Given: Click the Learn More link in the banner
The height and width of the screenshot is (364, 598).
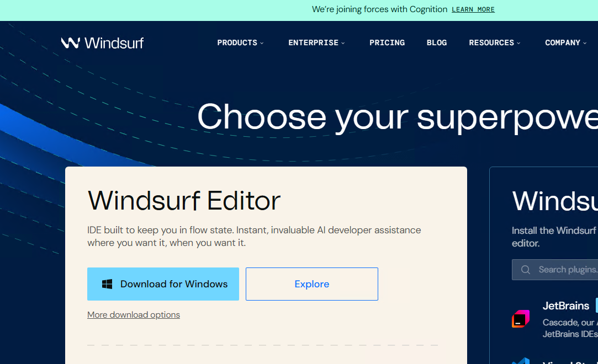Looking at the screenshot, I should (x=473, y=9).
